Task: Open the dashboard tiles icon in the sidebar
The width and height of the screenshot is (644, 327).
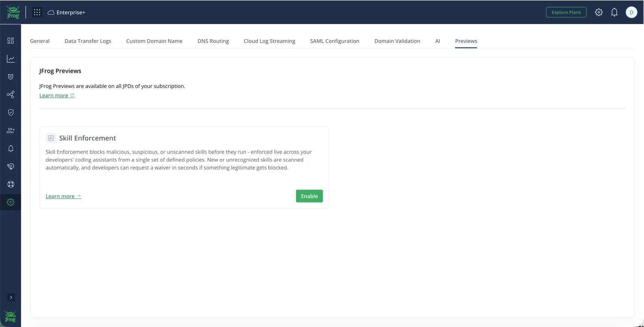Action: 10,41
